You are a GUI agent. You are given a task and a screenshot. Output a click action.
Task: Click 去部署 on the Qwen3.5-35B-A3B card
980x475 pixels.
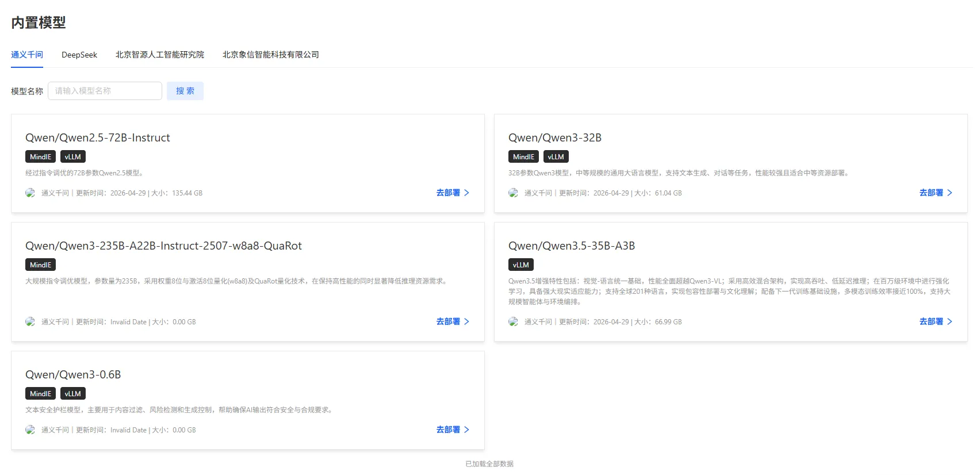coord(936,321)
